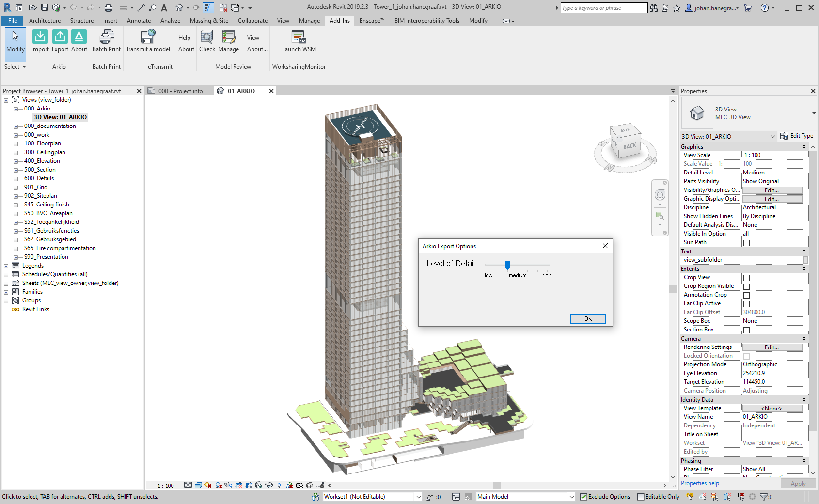The width and height of the screenshot is (819, 504).
Task: Collapse the 000_Arkio tree node
Action: 16,109
